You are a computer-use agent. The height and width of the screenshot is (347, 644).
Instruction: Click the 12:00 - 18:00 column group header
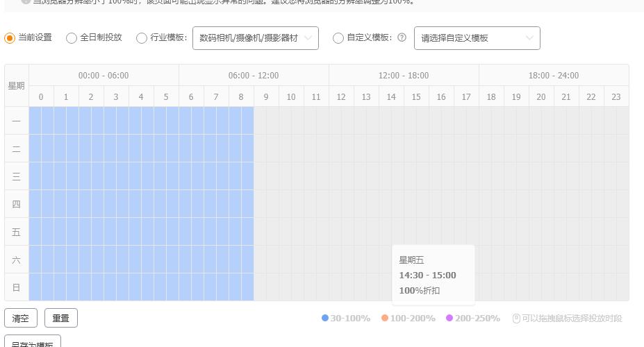point(404,75)
